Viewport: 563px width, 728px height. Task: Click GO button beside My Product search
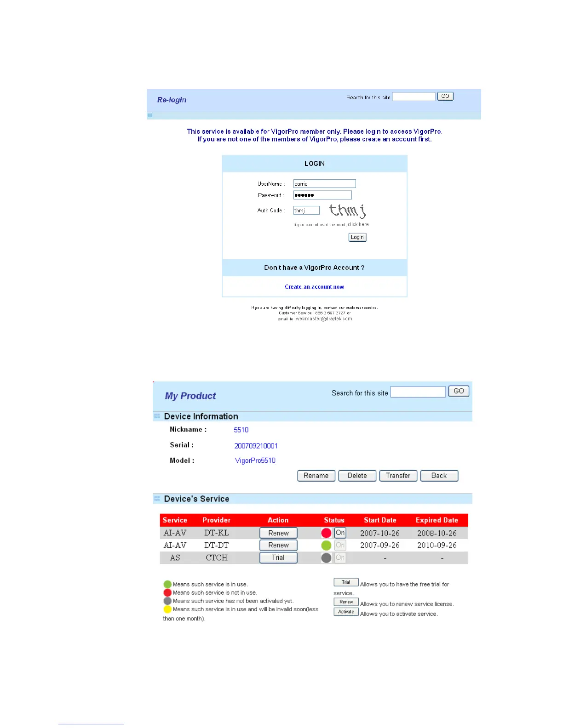coord(459,391)
